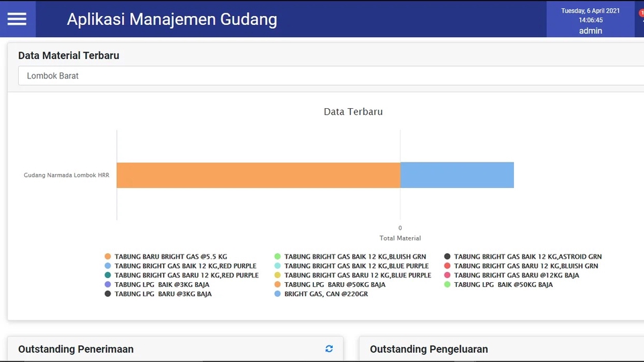Click the Data Material Terbaru heading
The height and width of the screenshot is (362, 644).
pos(68,56)
